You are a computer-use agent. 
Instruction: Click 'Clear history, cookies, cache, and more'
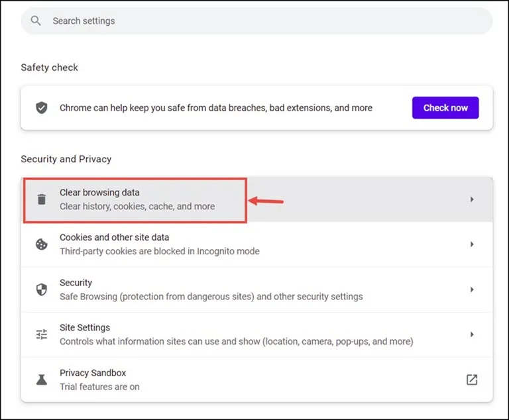pos(137,207)
